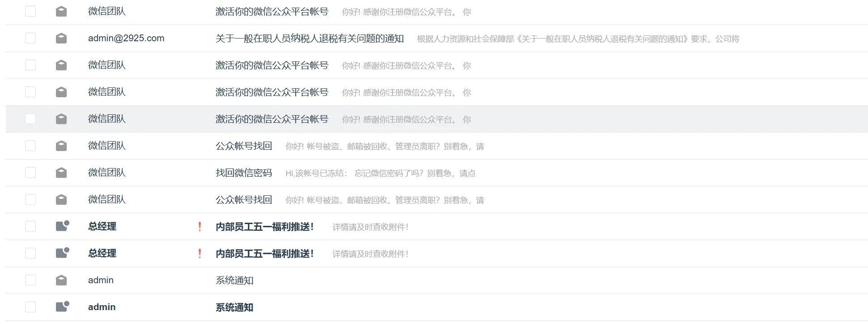
Task: Select the checkbox of the non-bold admin 系统通知 row
Action: pos(30,280)
